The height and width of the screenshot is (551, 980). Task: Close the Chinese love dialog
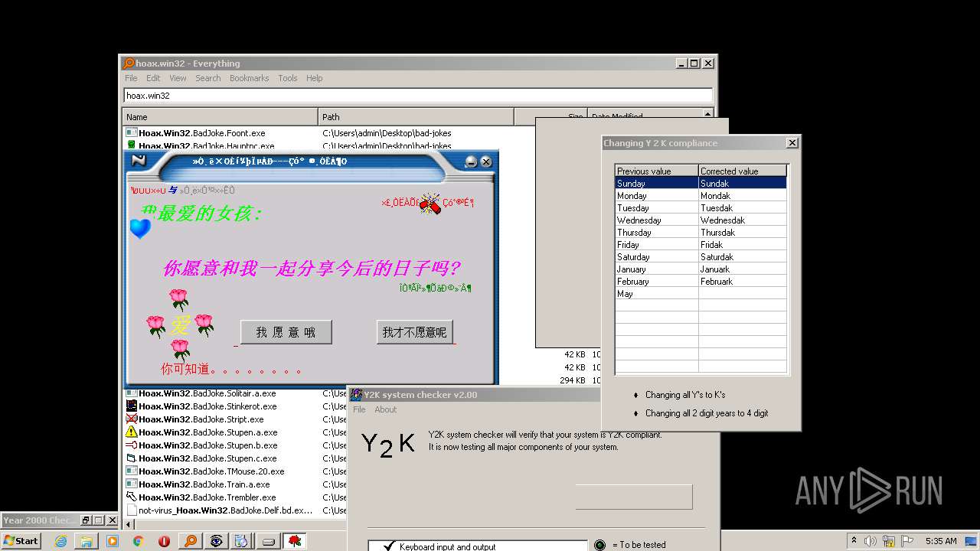(x=486, y=161)
